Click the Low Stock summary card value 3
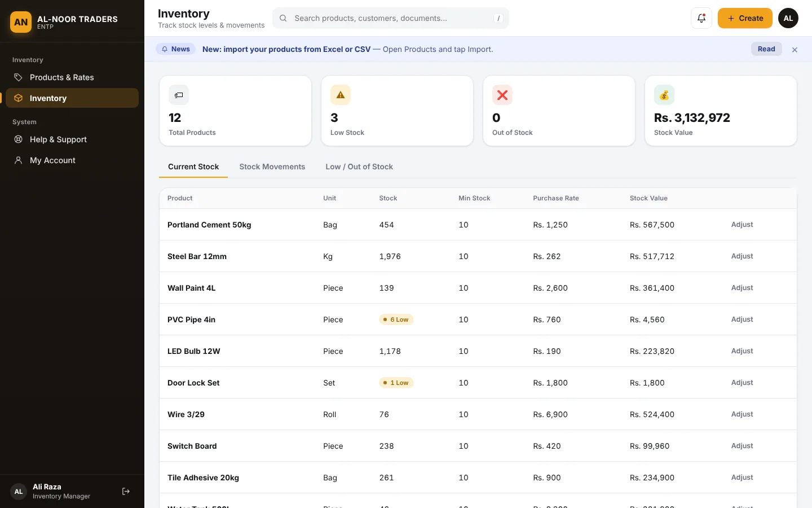The height and width of the screenshot is (508, 812). pyautogui.click(x=334, y=117)
